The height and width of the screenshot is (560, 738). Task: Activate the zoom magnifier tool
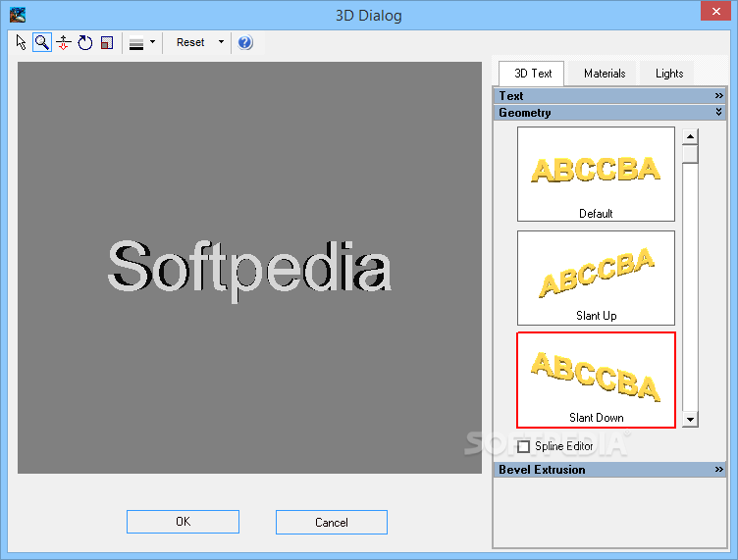(x=42, y=42)
